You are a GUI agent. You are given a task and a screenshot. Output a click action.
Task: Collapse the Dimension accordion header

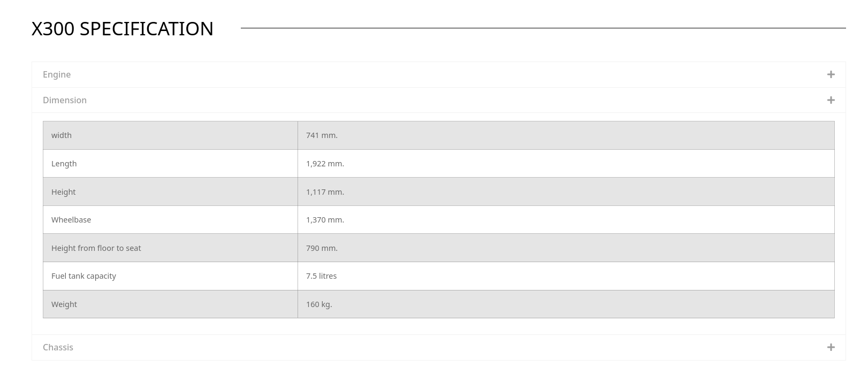coord(65,100)
